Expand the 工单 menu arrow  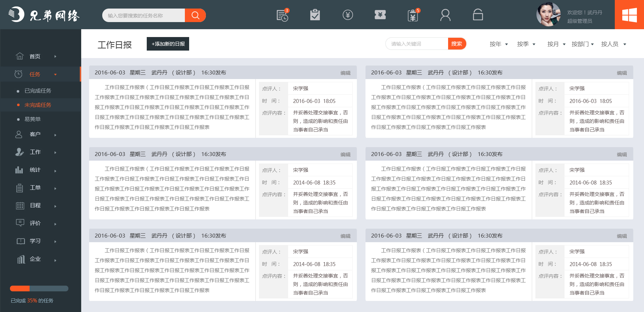coord(55,188)
